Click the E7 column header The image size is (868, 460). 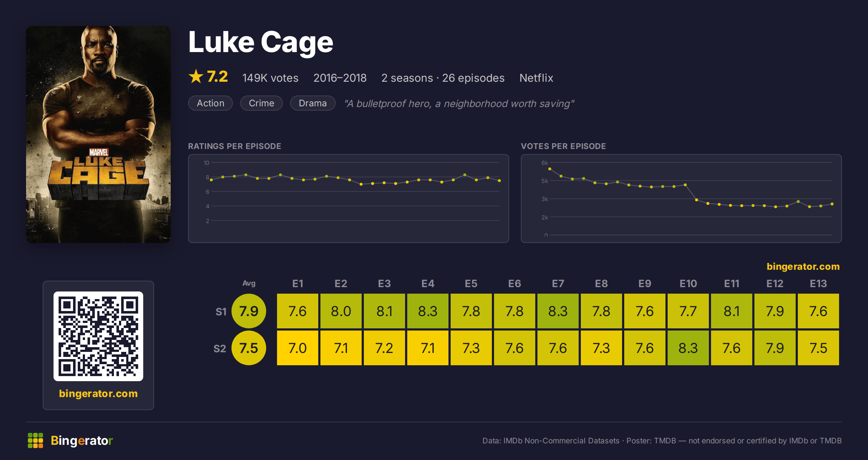558,284
